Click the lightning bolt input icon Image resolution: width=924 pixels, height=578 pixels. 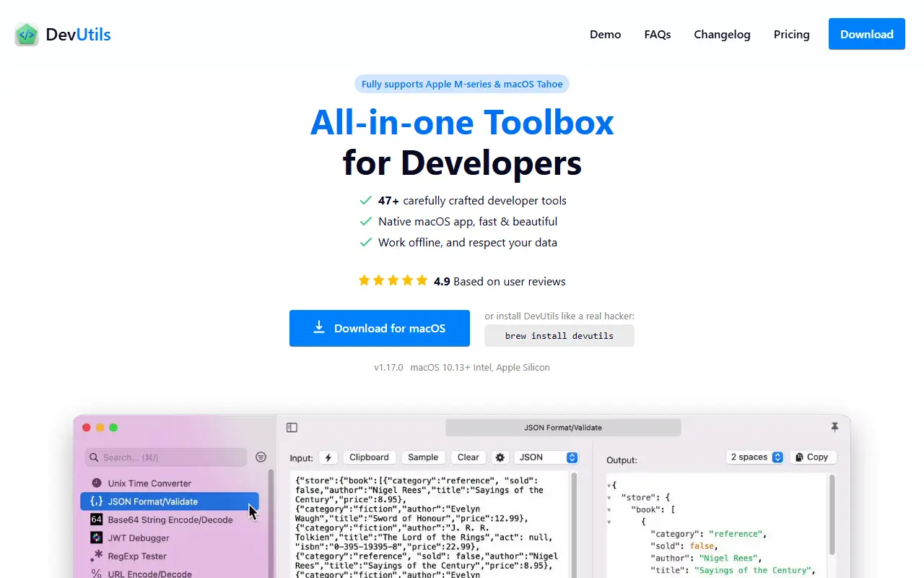(x=328, y=457)
